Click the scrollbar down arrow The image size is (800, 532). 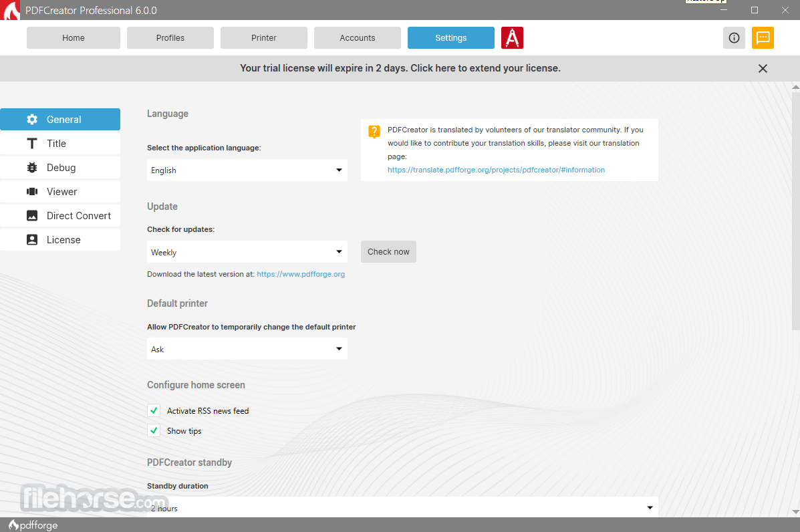(x=796, y=511)
